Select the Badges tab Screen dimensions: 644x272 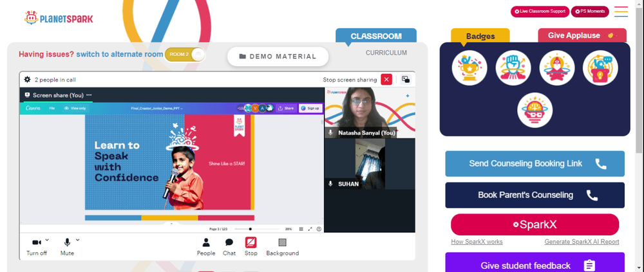480,36
